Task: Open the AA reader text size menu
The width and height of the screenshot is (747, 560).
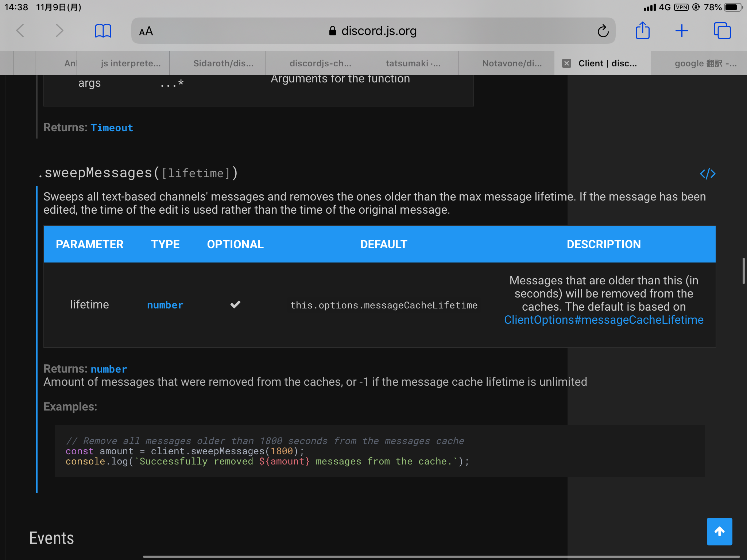Action: tap(146, 31)
